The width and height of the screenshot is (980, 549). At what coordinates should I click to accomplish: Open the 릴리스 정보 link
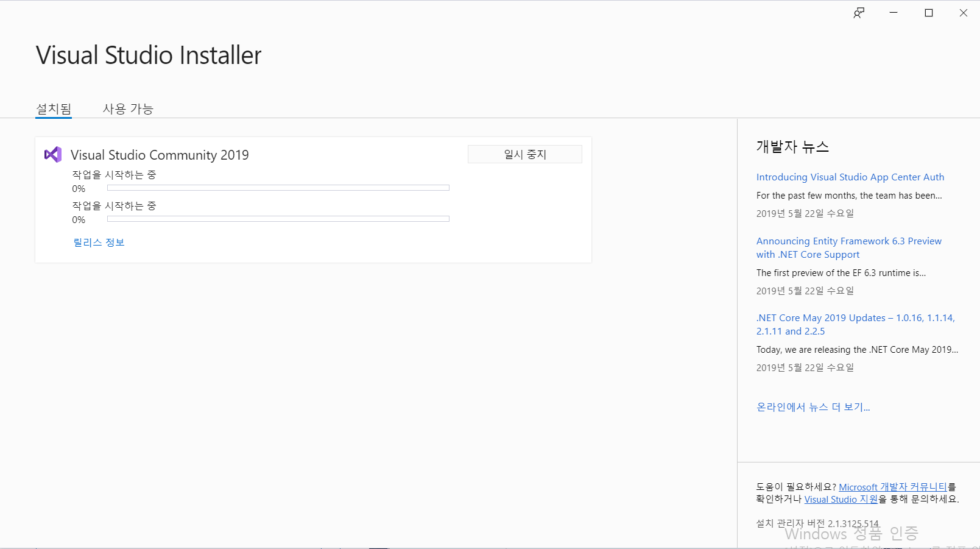pos(99,243)
